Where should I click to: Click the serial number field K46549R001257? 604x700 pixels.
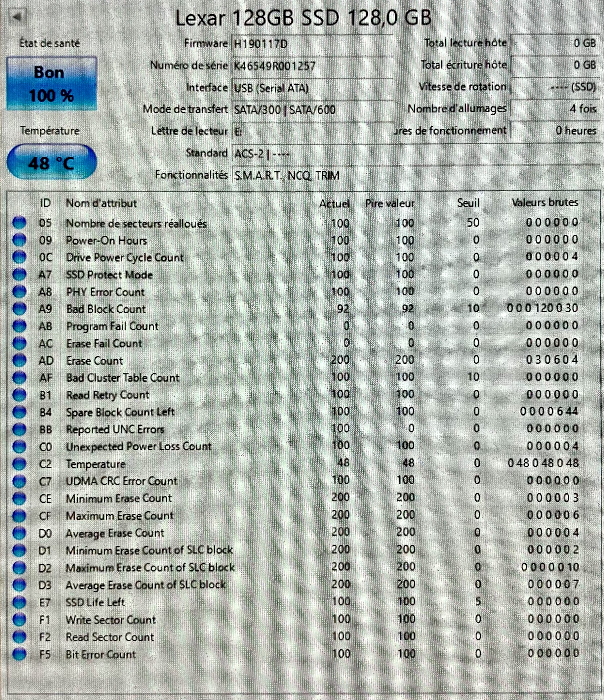312,66
